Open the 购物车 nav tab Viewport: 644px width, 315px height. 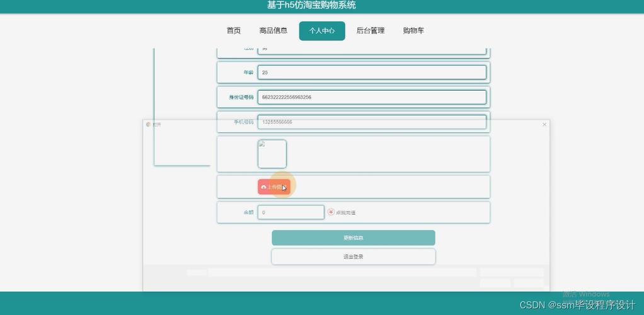pos(413,31)
